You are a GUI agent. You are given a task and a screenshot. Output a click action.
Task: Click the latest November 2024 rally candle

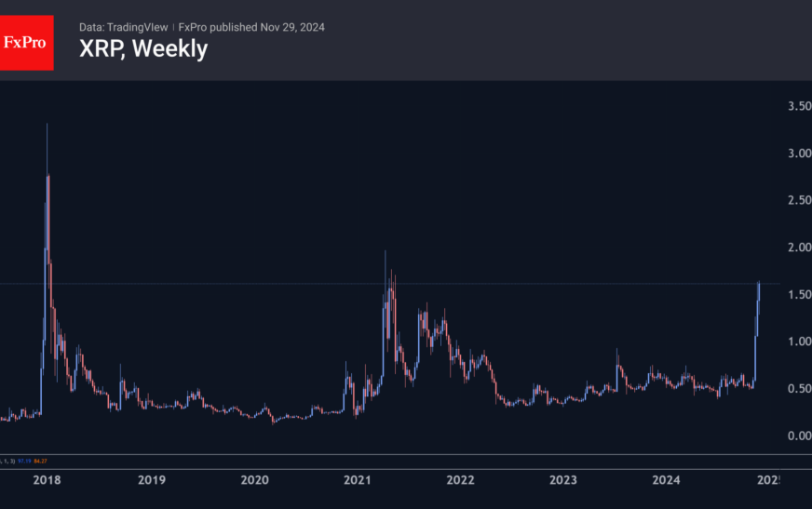coord(759,299)
